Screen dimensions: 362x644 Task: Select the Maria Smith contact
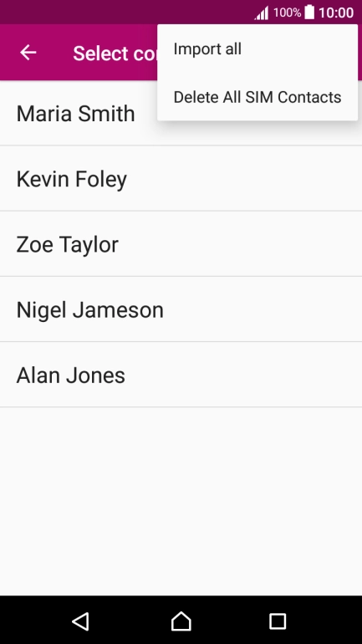(x=181, y=113)
